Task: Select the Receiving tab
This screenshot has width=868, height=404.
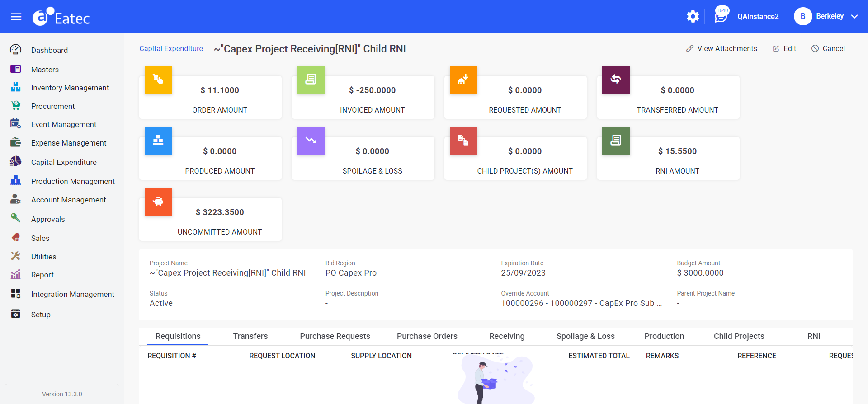Action: [x=507, y=336]
